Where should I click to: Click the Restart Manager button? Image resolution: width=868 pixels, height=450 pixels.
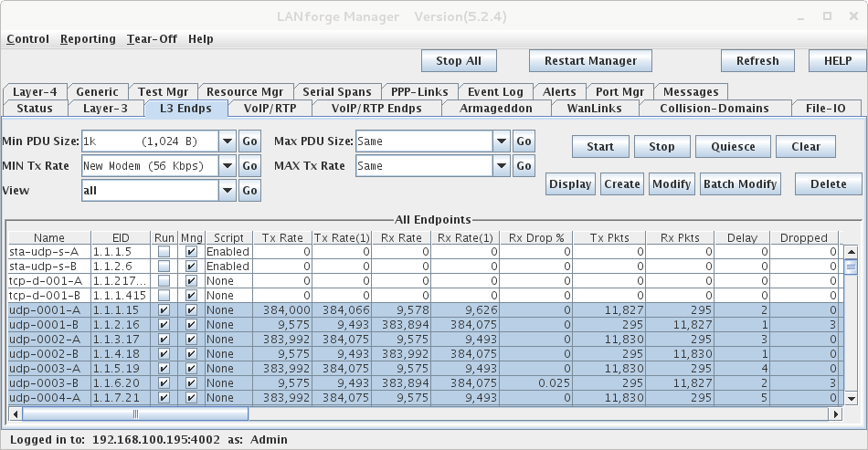point(590,61)
